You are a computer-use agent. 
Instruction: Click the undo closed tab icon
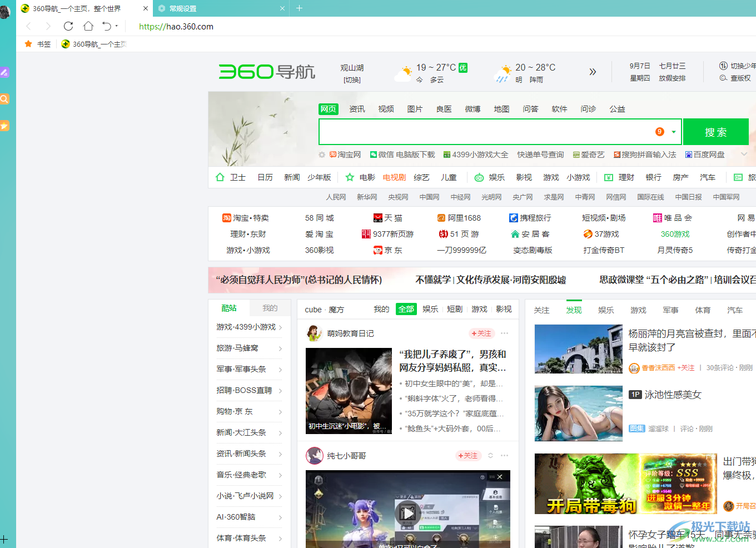[x=107, y=26]
